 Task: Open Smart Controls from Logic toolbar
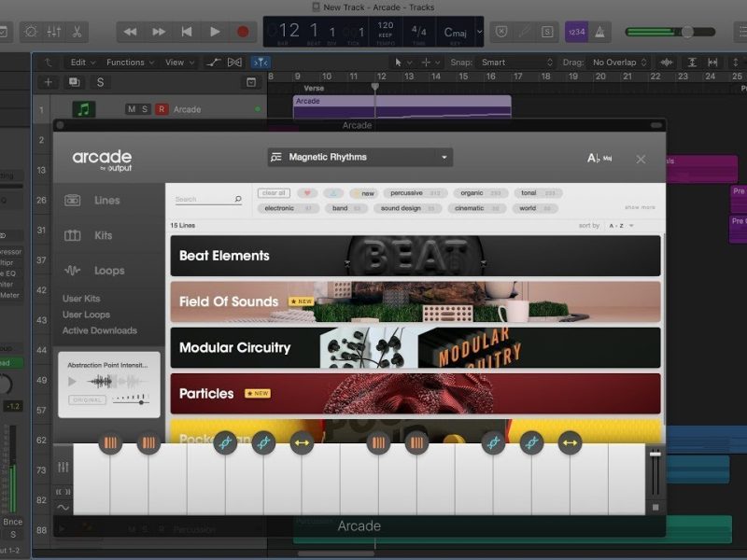click(x=31, y=32)
